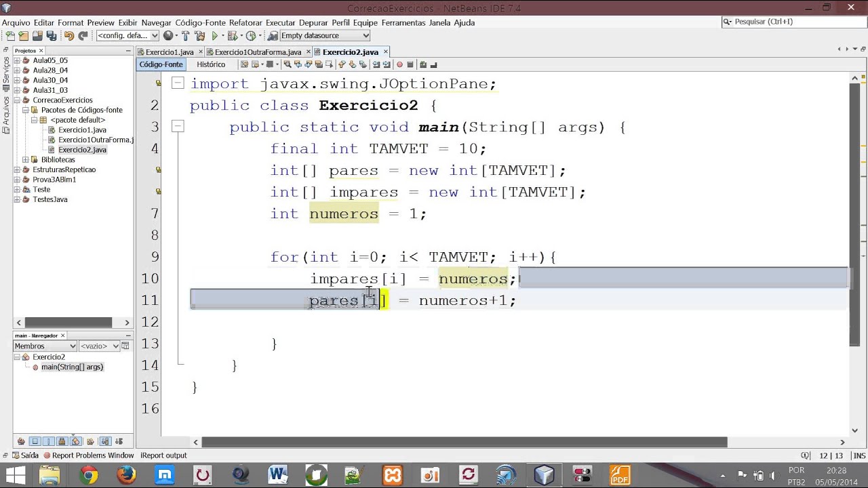Screen dimensions: 868x488
Task: Collapse the CorrecaoExercicios project node
Action: (x=18, y=100)
